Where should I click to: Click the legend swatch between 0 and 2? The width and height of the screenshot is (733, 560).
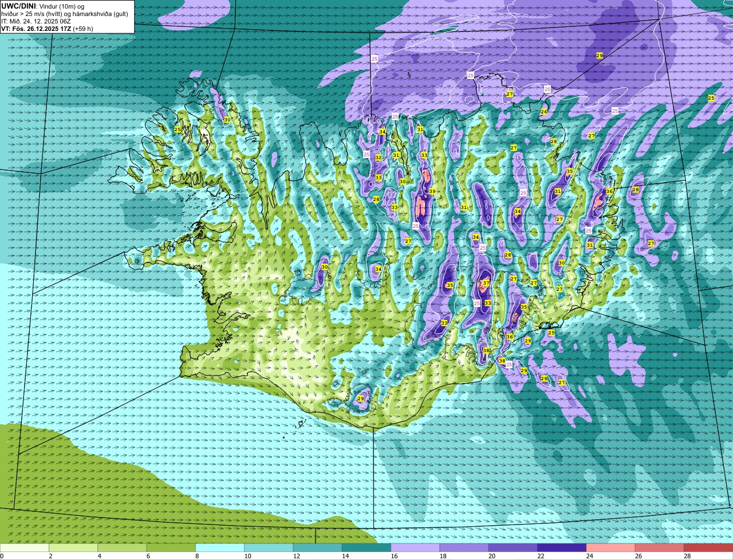tap(25, 548)
